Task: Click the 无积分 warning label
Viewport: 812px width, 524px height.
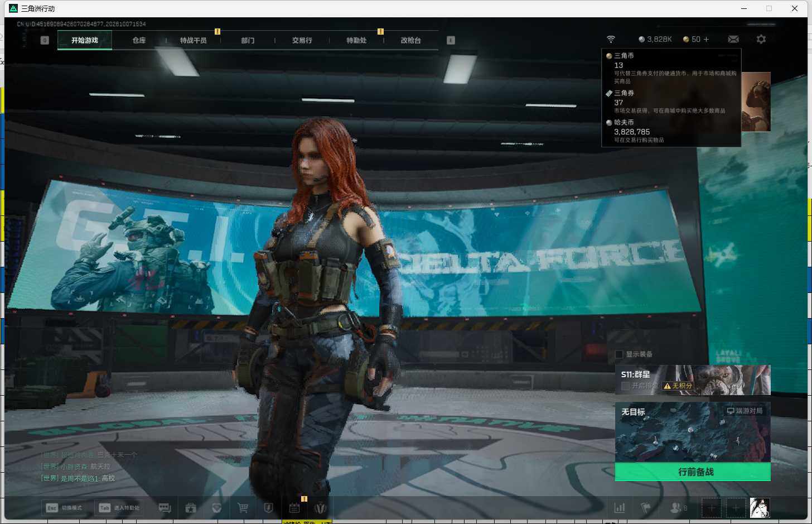Action: (678, 386)
